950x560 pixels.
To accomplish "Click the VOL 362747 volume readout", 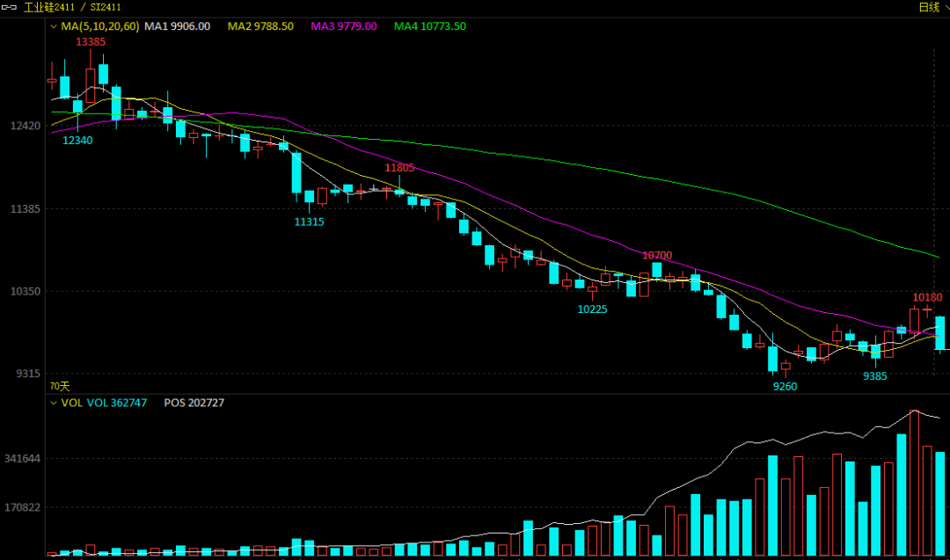I will click(117, 404).
